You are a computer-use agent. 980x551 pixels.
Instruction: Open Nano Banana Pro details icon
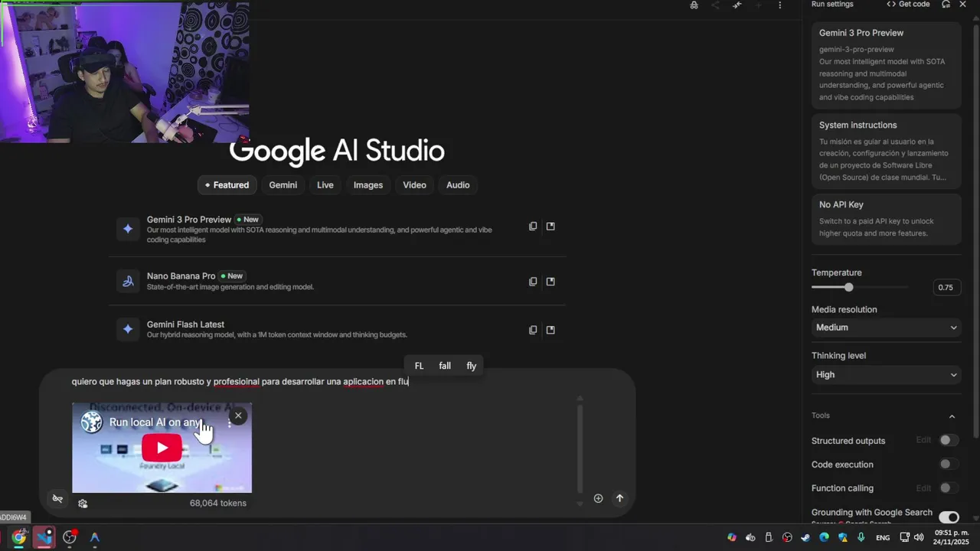pos(550,282)
